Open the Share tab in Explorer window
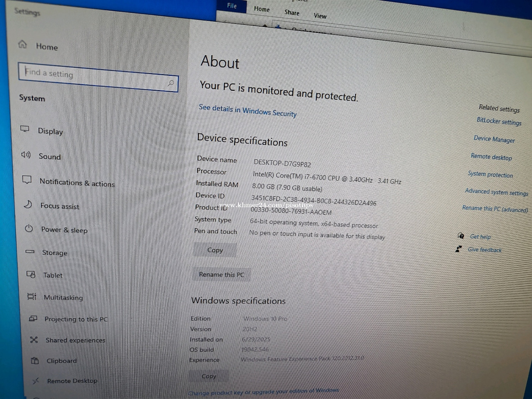This screenshot has height=399, width=532. [x=292, y=12]
